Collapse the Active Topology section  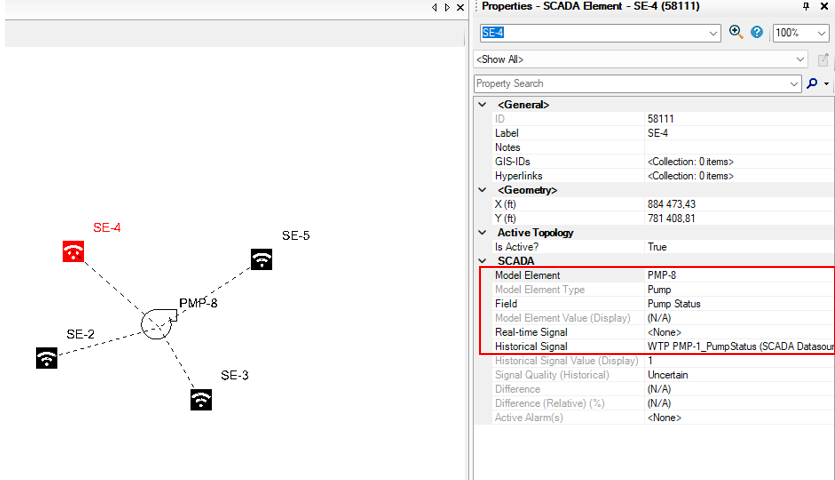[482, 232]
